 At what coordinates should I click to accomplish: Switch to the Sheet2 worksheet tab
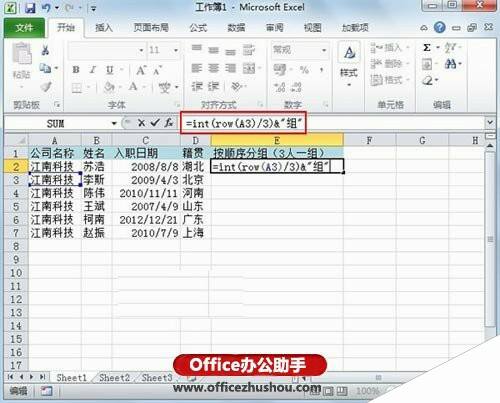pos(114,378)
